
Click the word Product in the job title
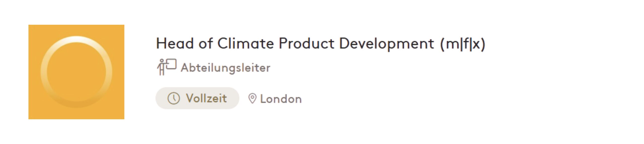[x=306, y=43]
